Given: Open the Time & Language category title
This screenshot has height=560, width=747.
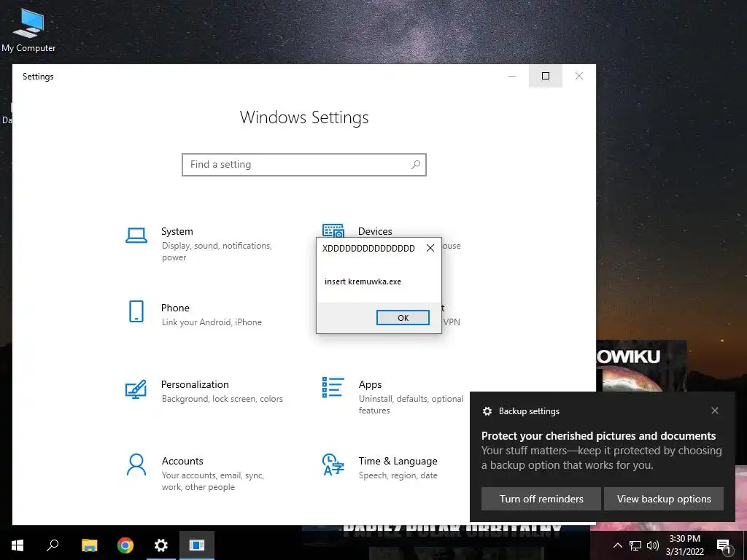Looking at the screenshot, I should pyautogui.click(x=398, y=461).
